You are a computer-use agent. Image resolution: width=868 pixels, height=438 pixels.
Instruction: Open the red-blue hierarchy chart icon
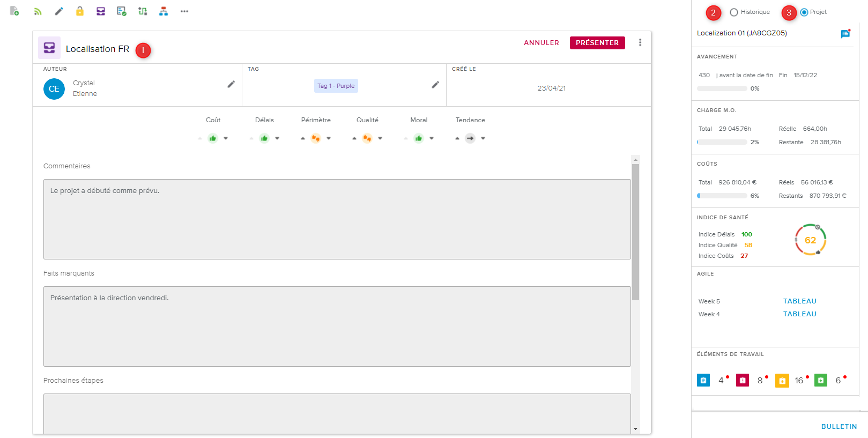(x=164, y=11)
